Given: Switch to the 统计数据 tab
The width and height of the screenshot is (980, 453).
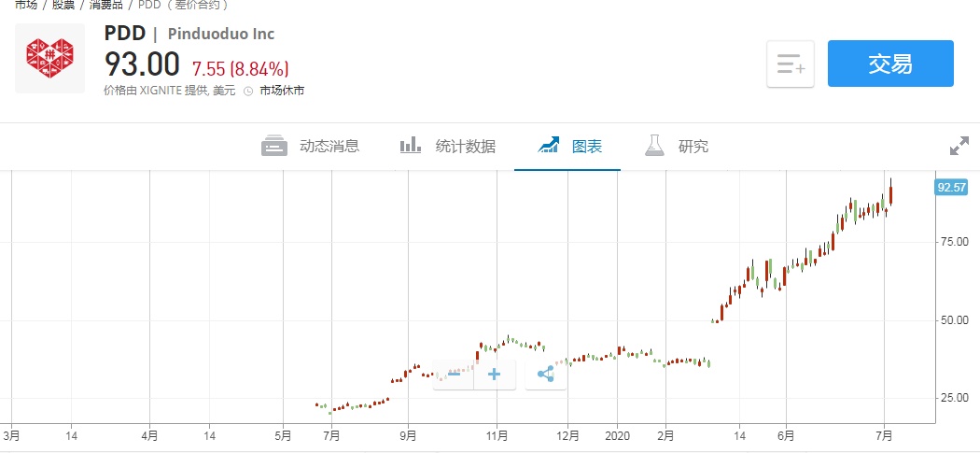Looking at the screenshot, I should click(448, 146).
